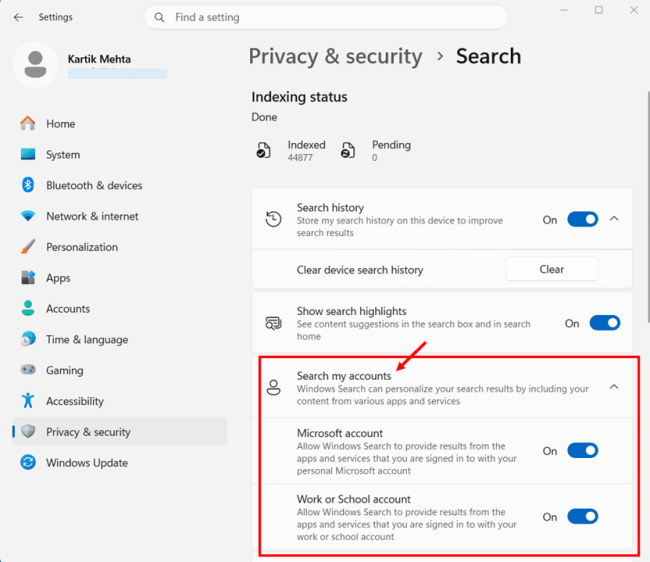The image size is (650, 562).
Task: Click the Indexed document icon
Action: (263, 150)
